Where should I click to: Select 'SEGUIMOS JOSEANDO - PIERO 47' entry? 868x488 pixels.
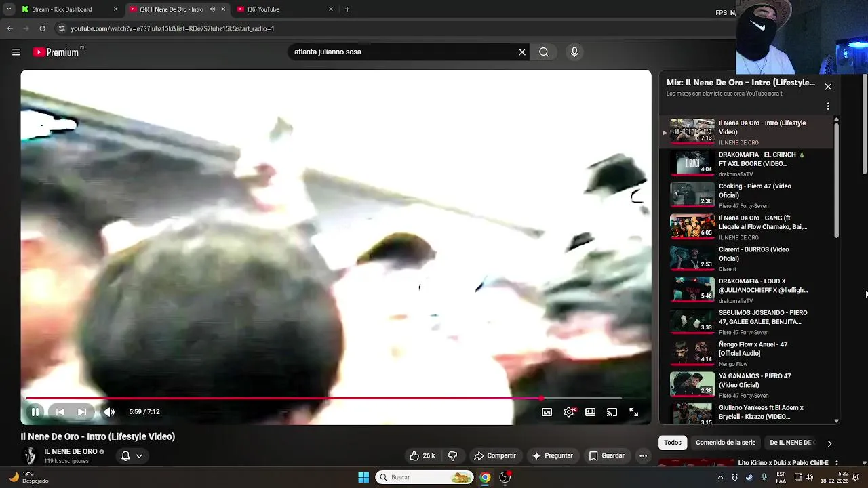click(746, 323)
